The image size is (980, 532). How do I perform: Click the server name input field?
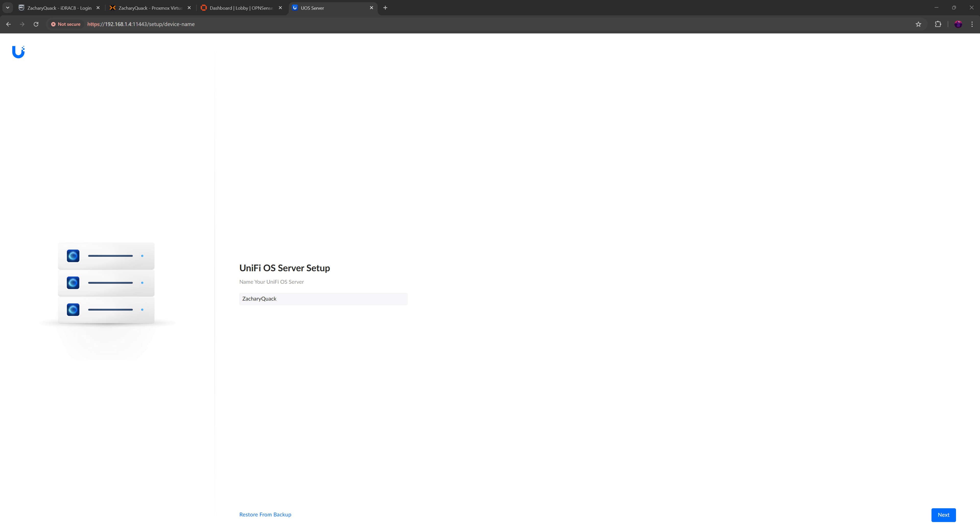coord(323,299)
